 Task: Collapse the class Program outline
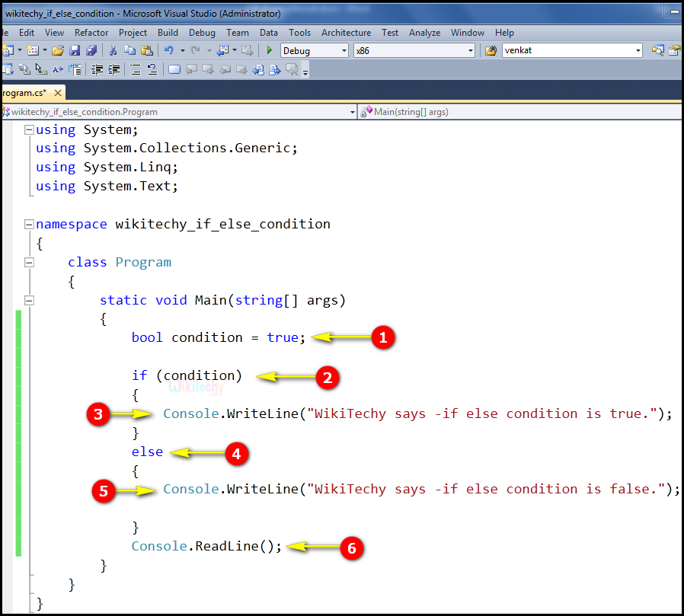point(29,262)
